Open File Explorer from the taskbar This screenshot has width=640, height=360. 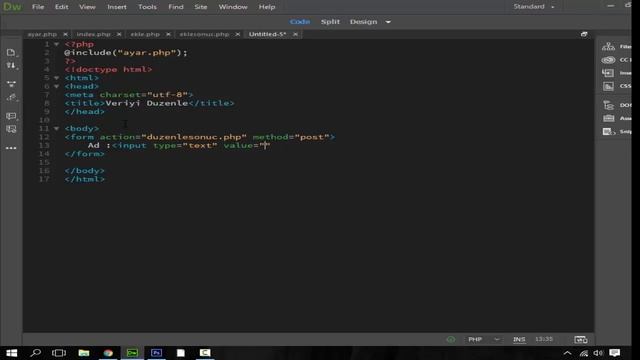tap(84, 353)
